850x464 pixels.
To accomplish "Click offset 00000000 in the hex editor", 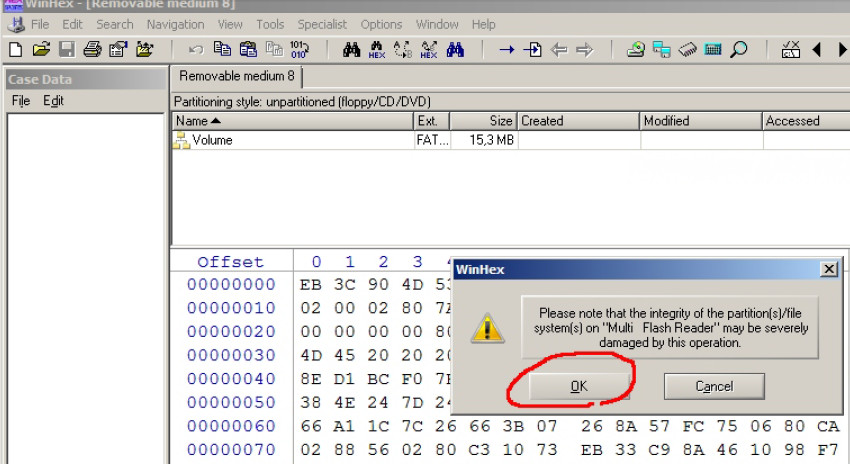I will [x=231, y=285].
